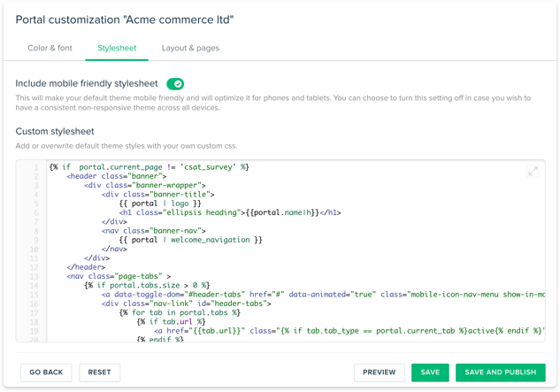Click the h1 class="ellipsis heading" line

pyautogui.click(x=230, y=212)
